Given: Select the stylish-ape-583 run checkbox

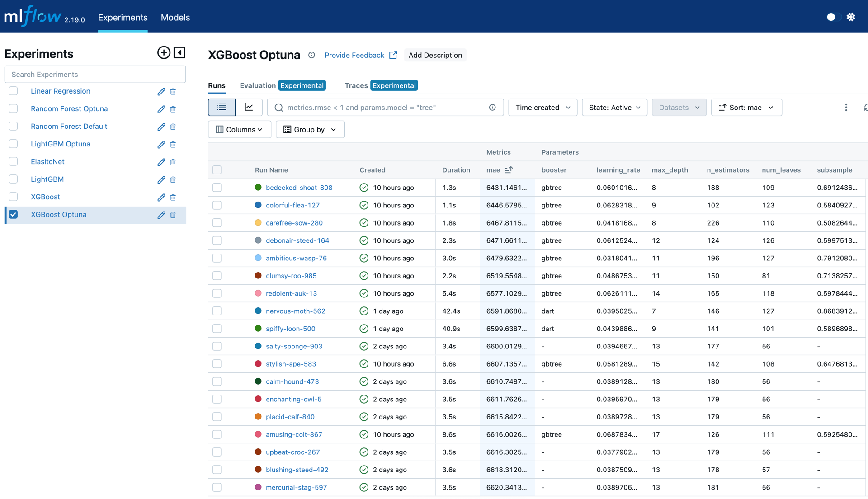Looking at the screenshot, I should click(x=217, y=364).
